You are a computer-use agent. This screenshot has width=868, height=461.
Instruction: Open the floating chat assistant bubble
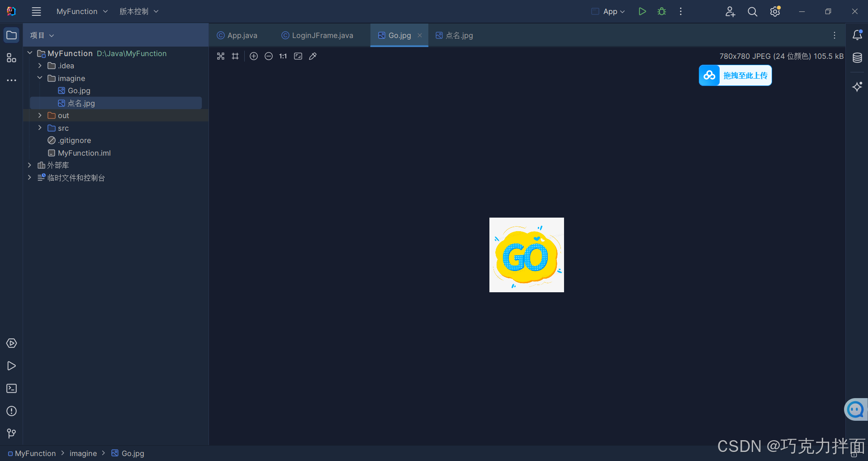[x=856, y=409]
